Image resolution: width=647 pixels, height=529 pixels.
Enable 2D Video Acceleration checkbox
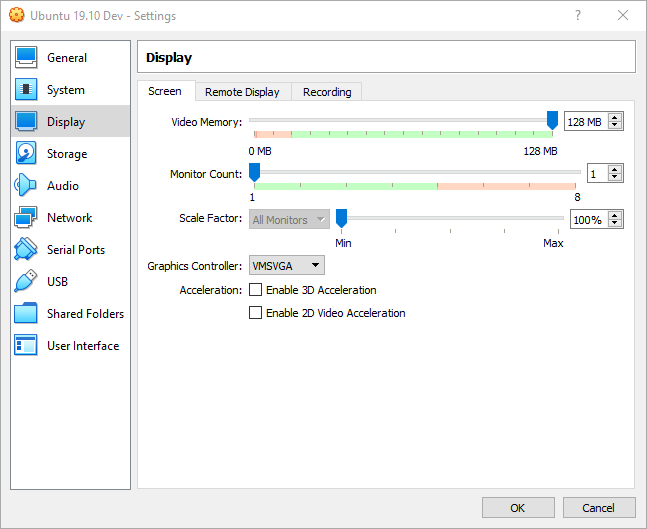(x=255, y=313)
